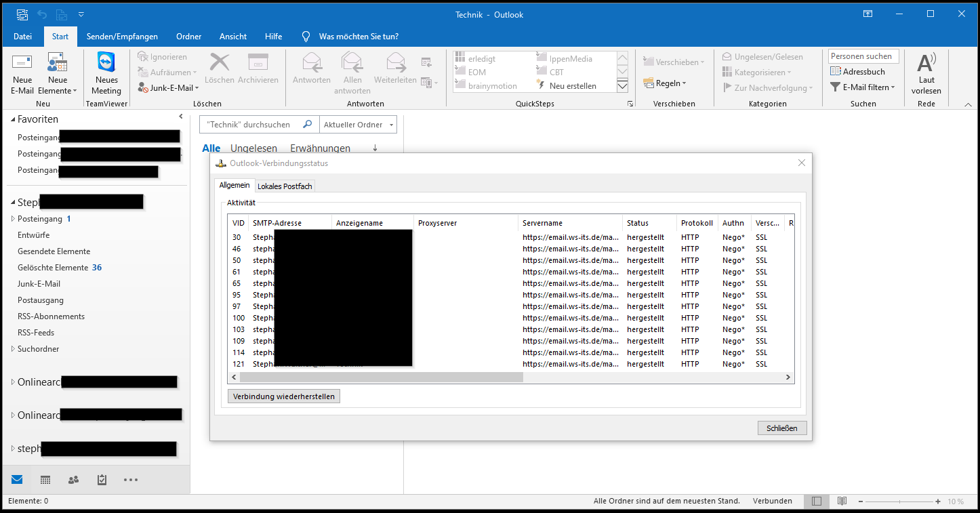Open the RSS-Feeds folder
Screen dimensions: 980x513
tap(36, 333)
